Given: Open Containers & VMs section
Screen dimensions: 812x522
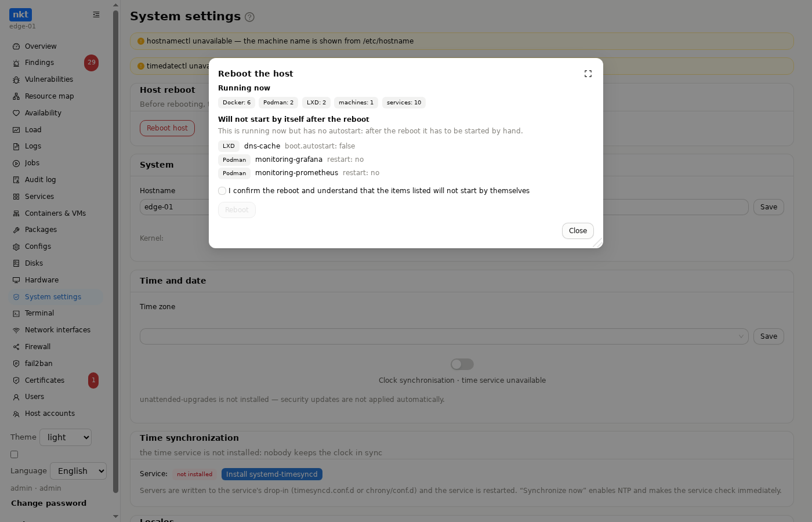Looking at the screenshot, I should 56,213.
